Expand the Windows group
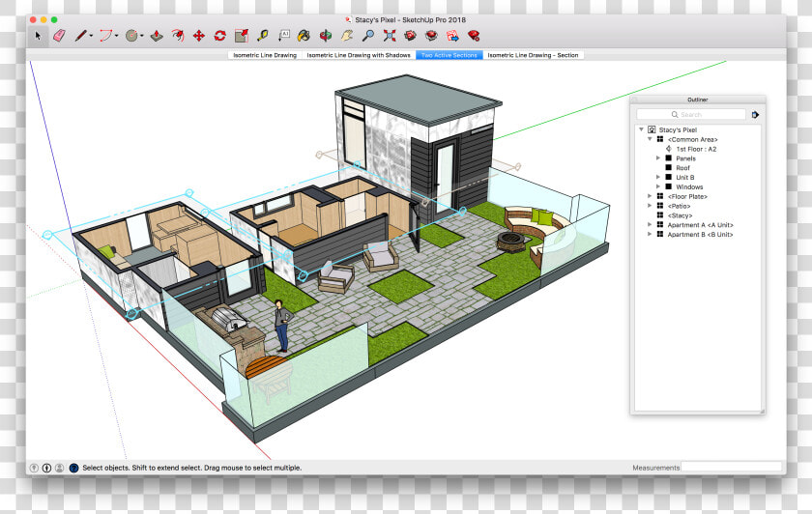Viewport: 812px width, 514px height. [658, 186]
